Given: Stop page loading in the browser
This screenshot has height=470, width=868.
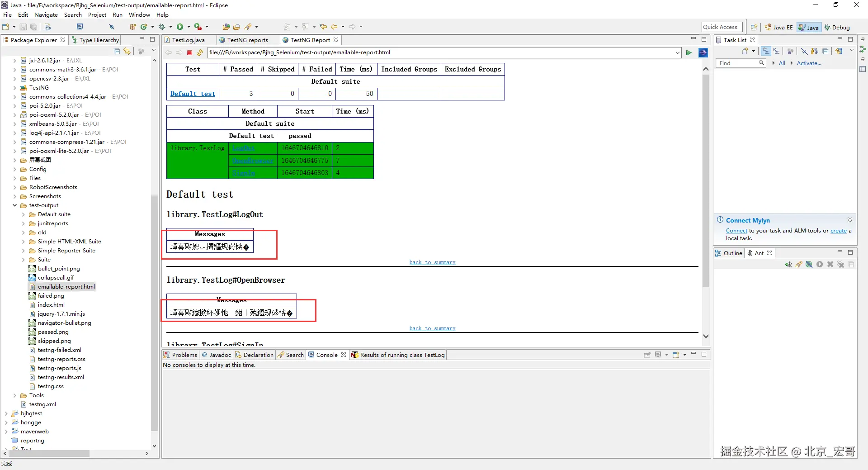Looking at the screenshot, I should coord(190,52).
